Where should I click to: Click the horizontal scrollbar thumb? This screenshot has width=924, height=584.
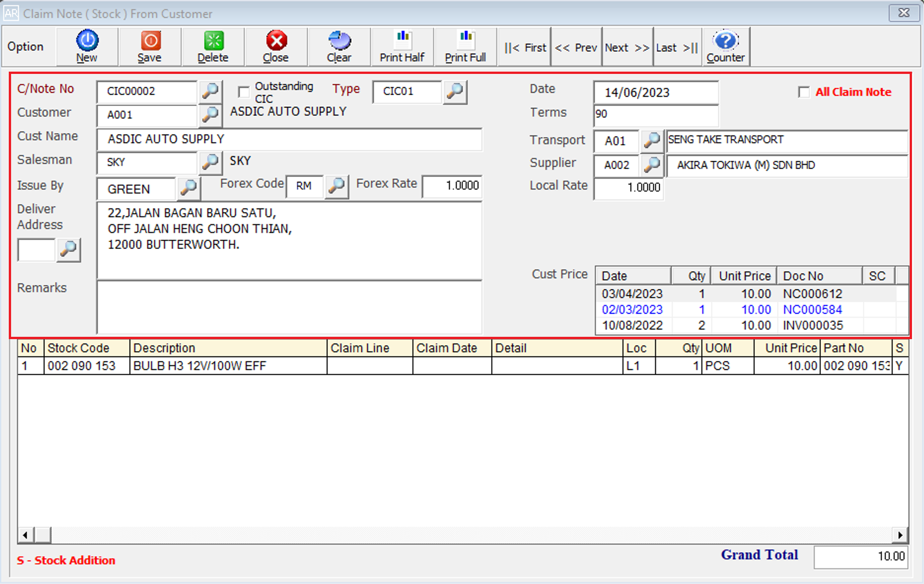[43, 535]
